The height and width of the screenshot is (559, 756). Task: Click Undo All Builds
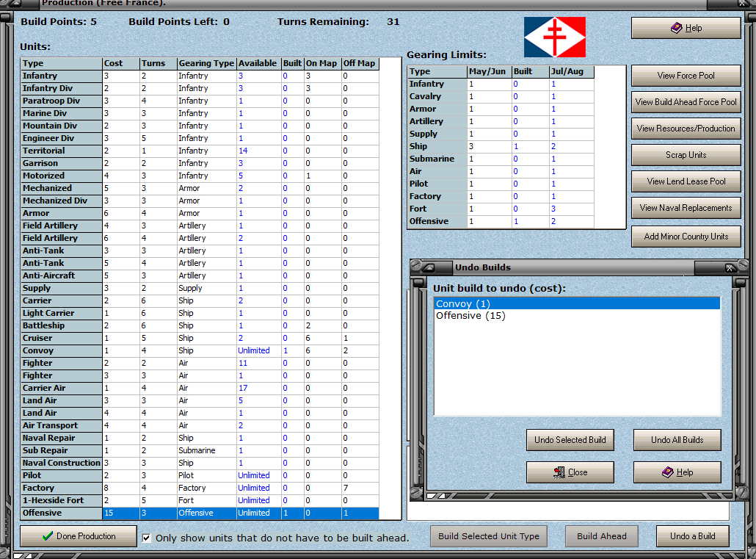[677, 440]
